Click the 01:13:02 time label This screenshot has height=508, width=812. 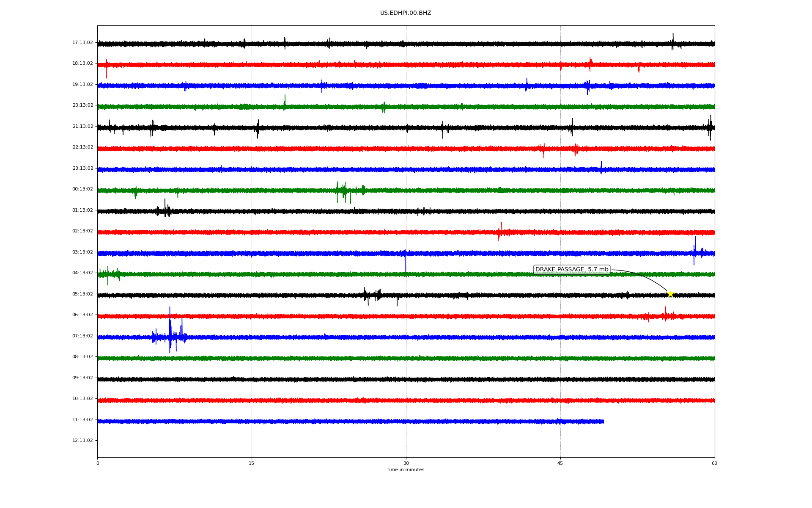(x=82, y=210)
